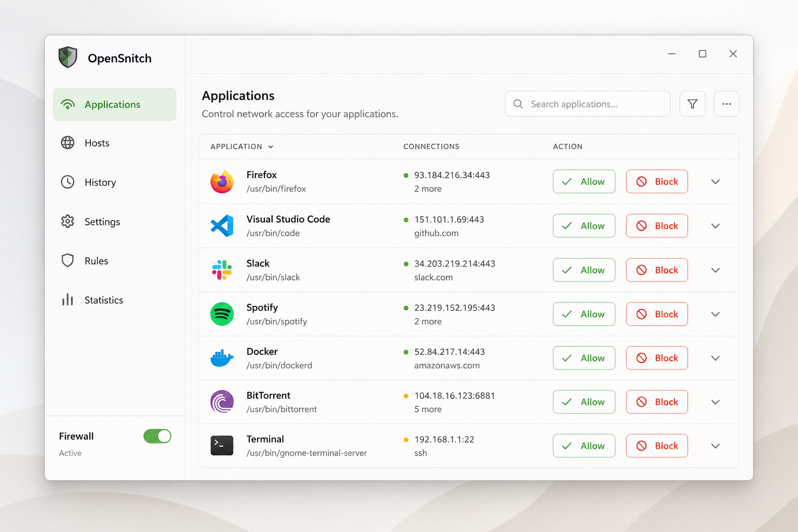The height and width of the screenshot is (532, 798).
Task: Allow Docker connections
Action: [x=584, y=358]
